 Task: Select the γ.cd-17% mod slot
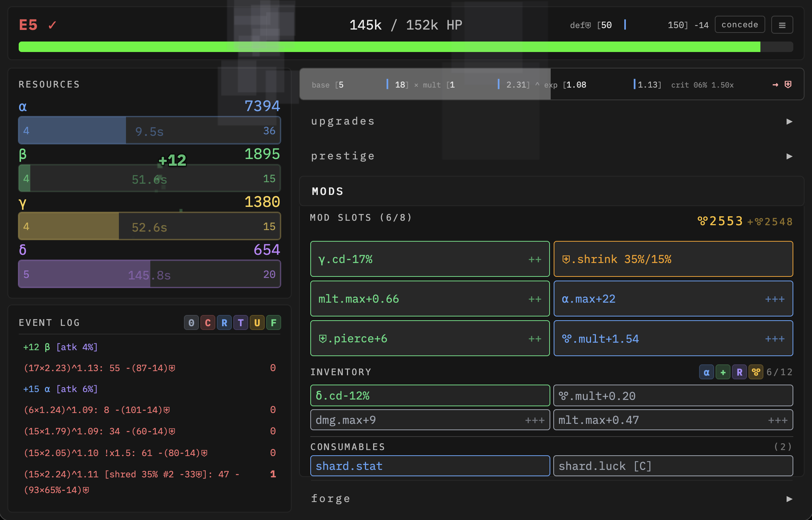click(430, 259)
